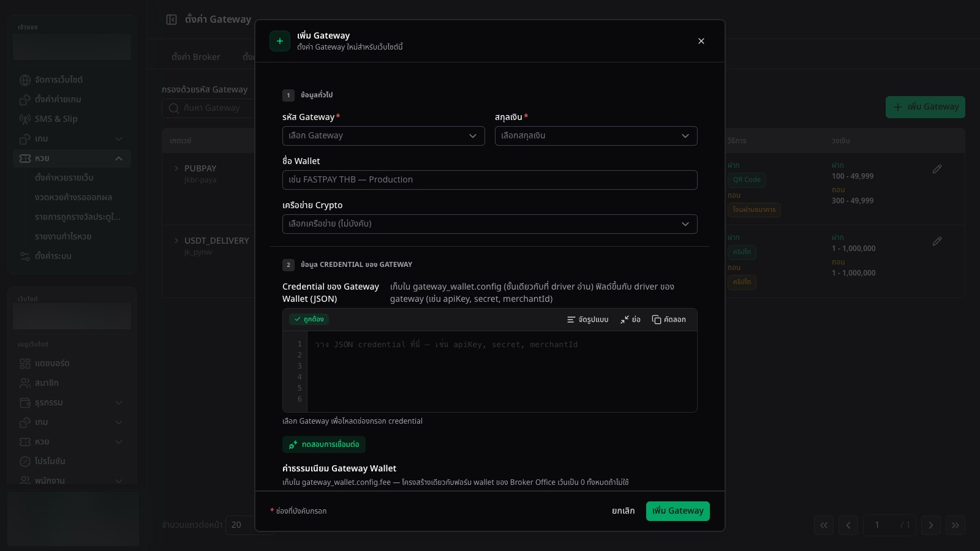Toggle the sidebar panel icon beside ตั้งค่า Gateway
This screenshot has height=551, width=980.
171,20
